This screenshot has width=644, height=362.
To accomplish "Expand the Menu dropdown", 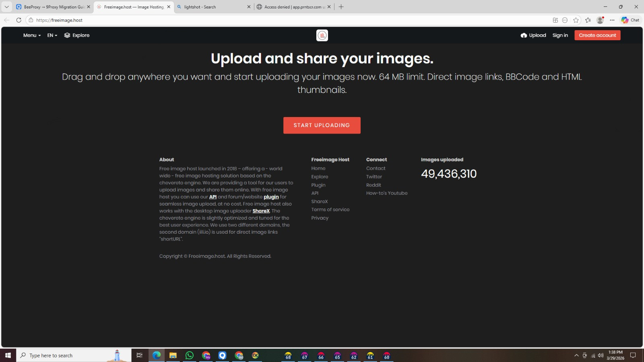I will click(x=32, y=35).
